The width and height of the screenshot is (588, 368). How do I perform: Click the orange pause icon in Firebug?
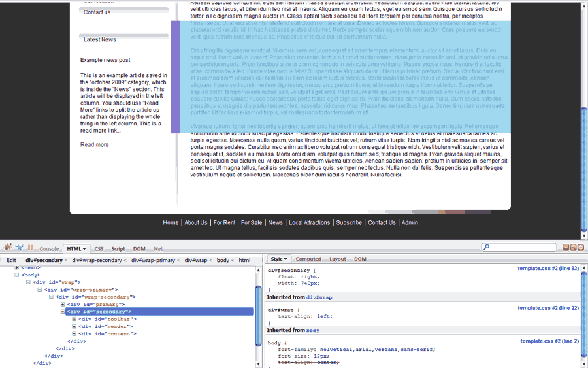(x=30, y=248)
